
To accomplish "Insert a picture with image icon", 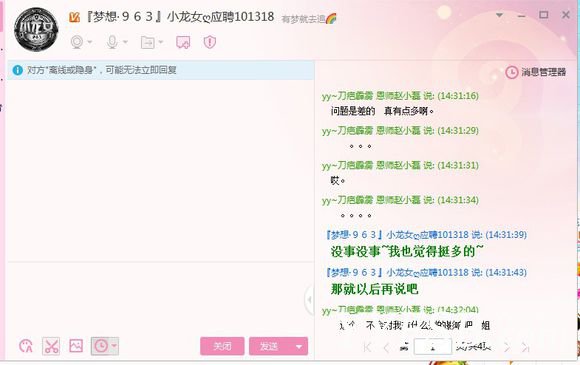I will coord(76,346).
